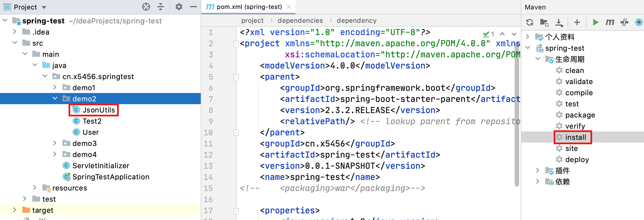Viewport: 644px width, 220px height.
Task: Click the 'dependencies' breadcrumb
Action: [300, 21]
